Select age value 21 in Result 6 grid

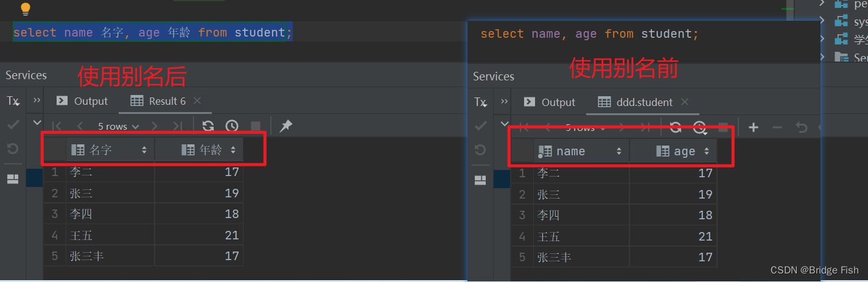pos(199,234)
